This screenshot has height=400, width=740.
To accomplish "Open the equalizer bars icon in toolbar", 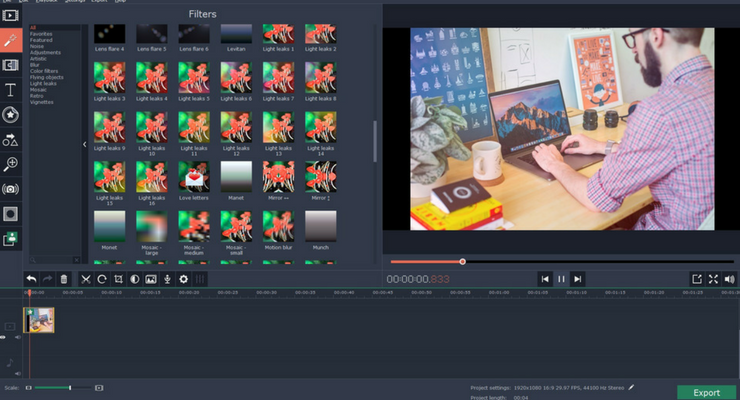I will [200, 279].
